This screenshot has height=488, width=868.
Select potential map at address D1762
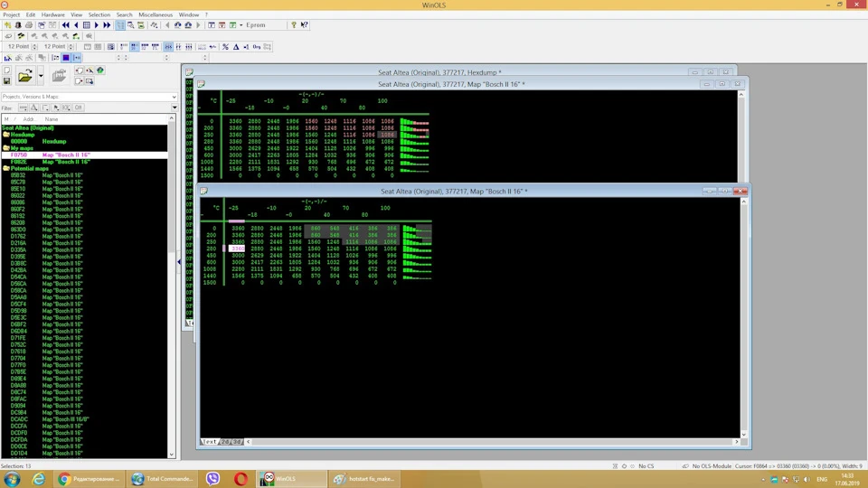[x=84, y=236]
